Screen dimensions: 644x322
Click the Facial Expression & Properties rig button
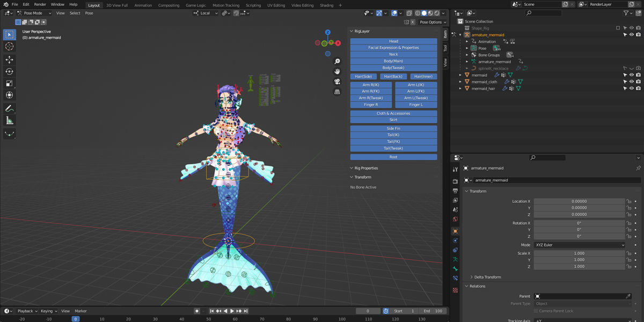click(x=393, y=47)
